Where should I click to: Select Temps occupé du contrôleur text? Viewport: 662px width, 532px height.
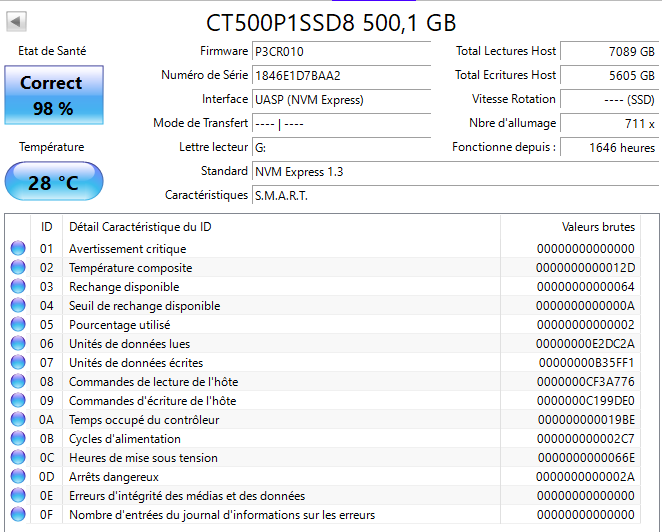pos(144,420)
